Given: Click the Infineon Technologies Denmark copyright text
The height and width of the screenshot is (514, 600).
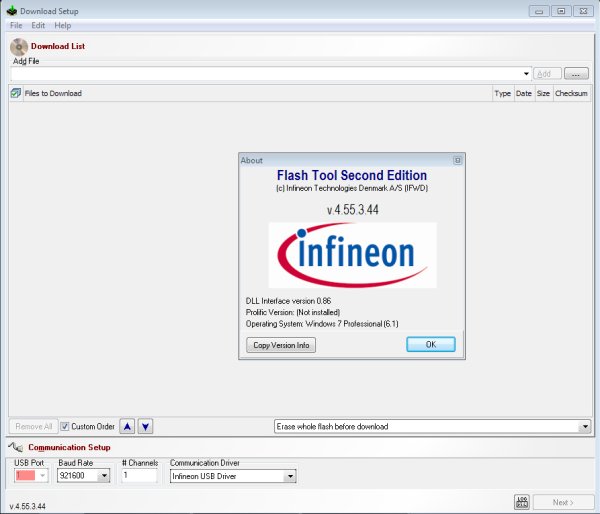Looking at the screenshot, I should [352, 188].
